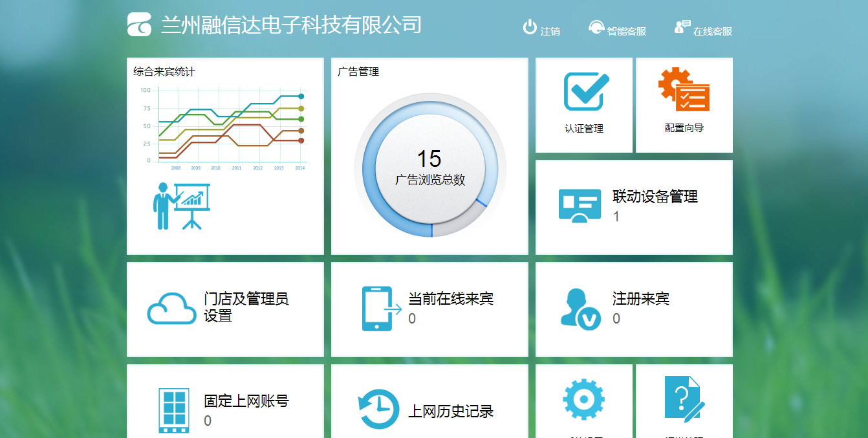The height and width of the screenshot is (438, 868).
Task: Open 注册来宾
Action: [641, 299]
